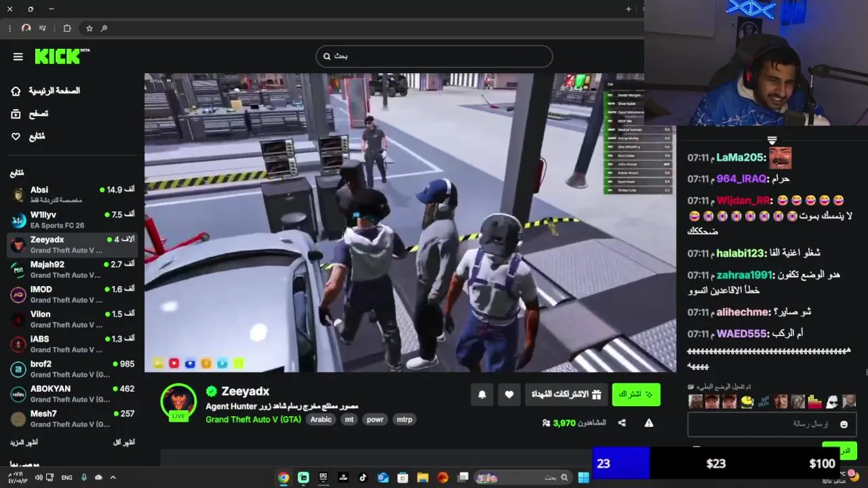The image size is (868, 488).
Task: Expand followed list with show more
Action: (x=24, y=442)
